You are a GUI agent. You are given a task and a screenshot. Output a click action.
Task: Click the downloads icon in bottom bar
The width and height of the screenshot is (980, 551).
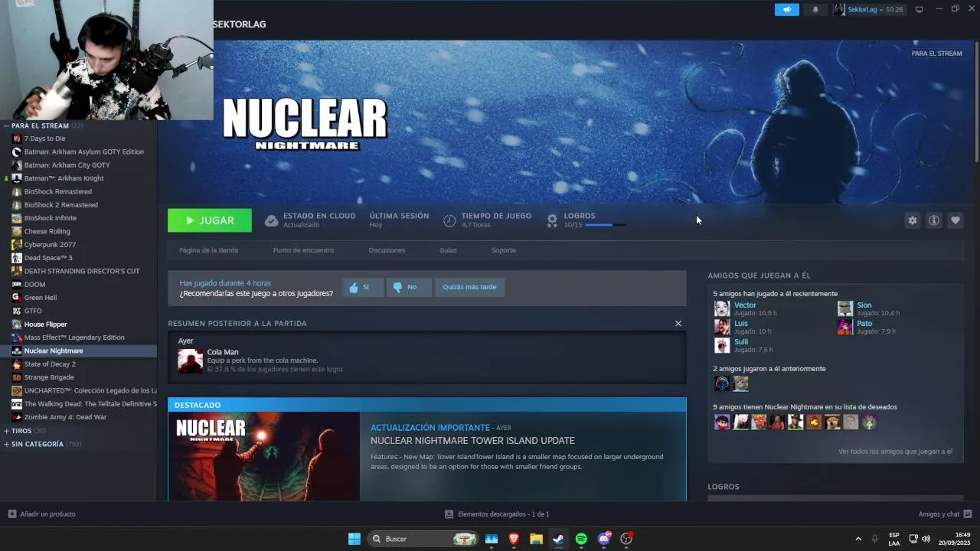[x=449, y=514]
